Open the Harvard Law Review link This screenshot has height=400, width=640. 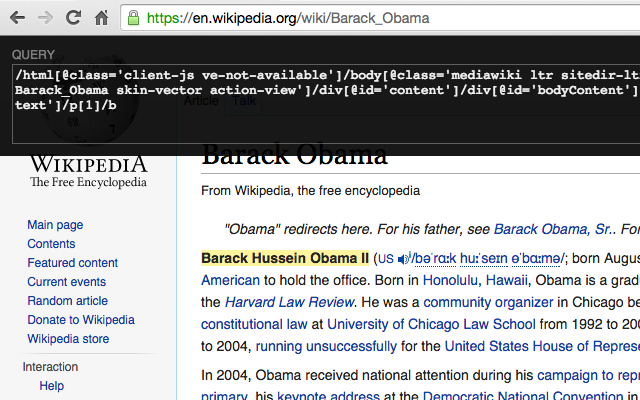pyautogui.click(x=289, y=302)
